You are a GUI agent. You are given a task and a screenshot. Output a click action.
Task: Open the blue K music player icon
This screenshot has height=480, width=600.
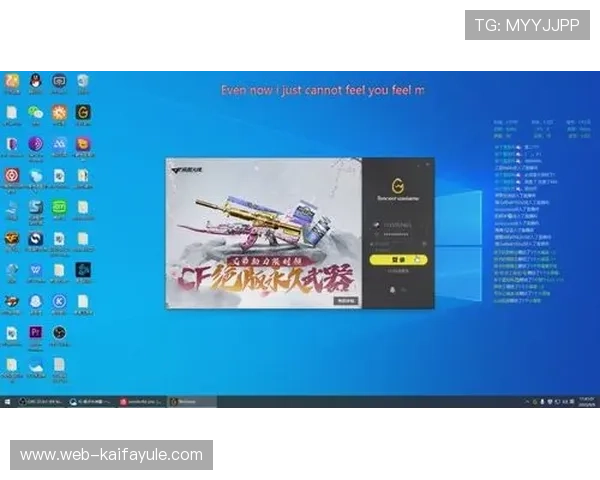(59, 301)
